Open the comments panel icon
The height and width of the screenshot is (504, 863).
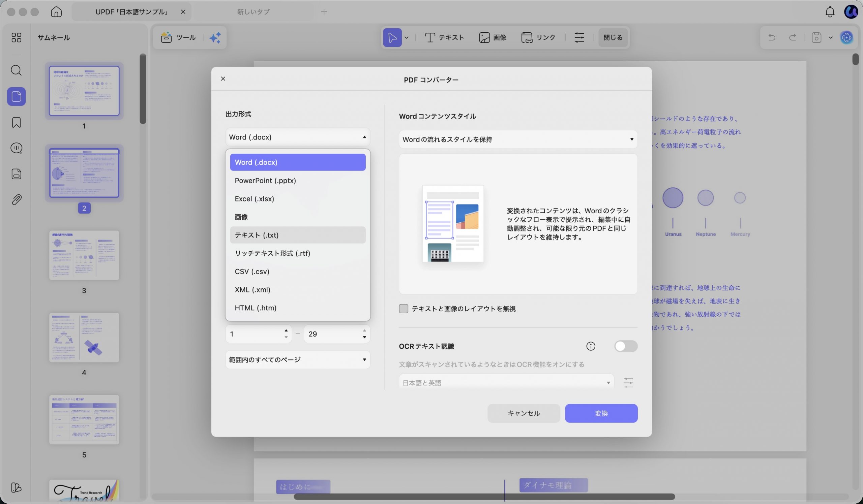coord(17,148)
